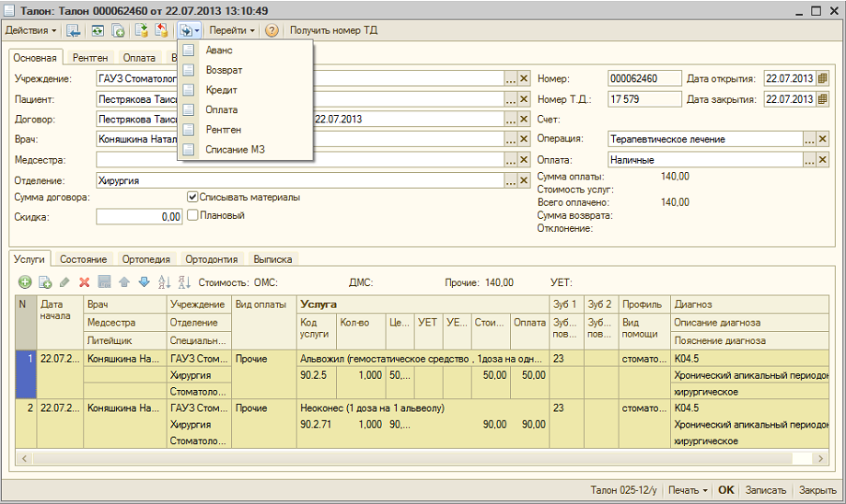This screenshot has width=846, height=504.
Task: Select Оплата from the dropdown list
Action: point(222,110)
